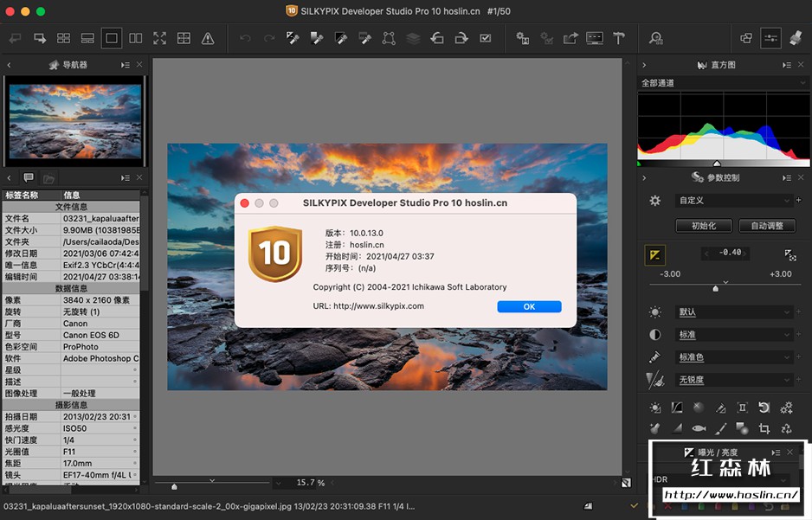Click the navigator sunset thumbnail
This screenshot has width=812, height=520.
(x=74, y=120)
